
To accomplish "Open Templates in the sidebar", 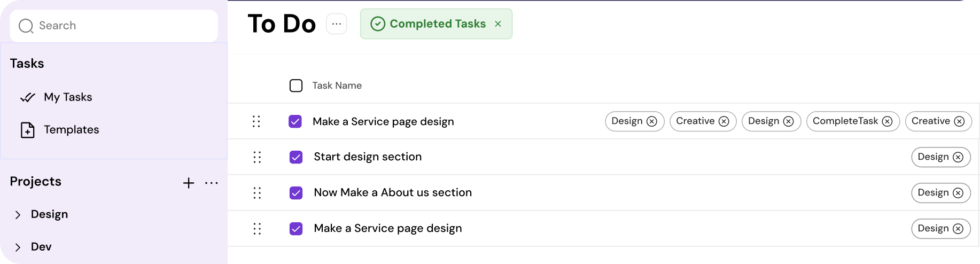I will coord(72,130).
